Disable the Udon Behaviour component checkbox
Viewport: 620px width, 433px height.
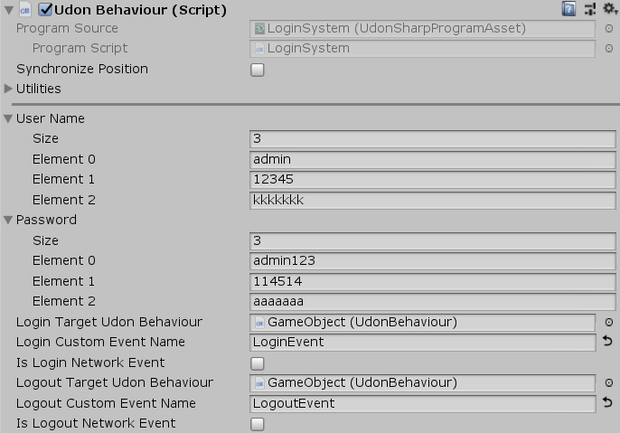(x=45, y=9)
